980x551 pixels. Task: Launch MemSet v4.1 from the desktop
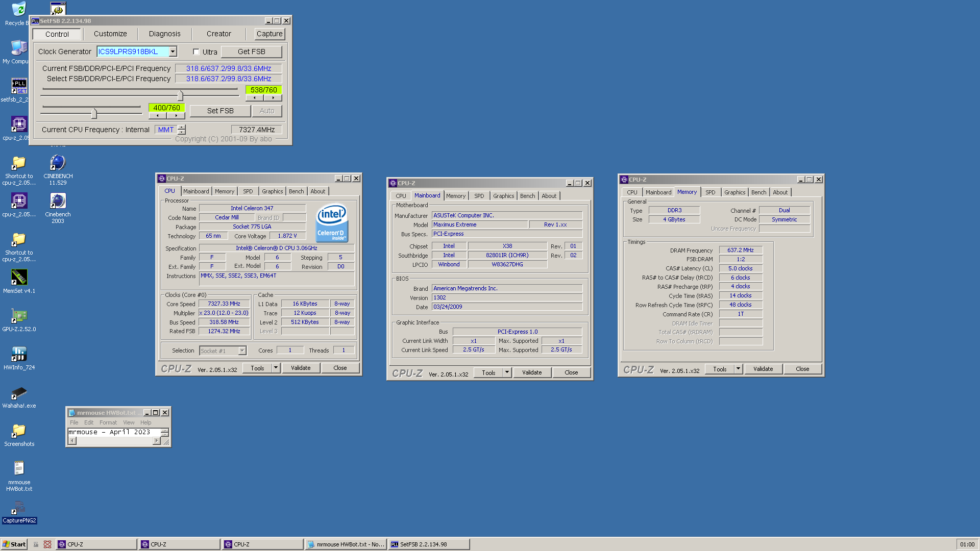19,278
